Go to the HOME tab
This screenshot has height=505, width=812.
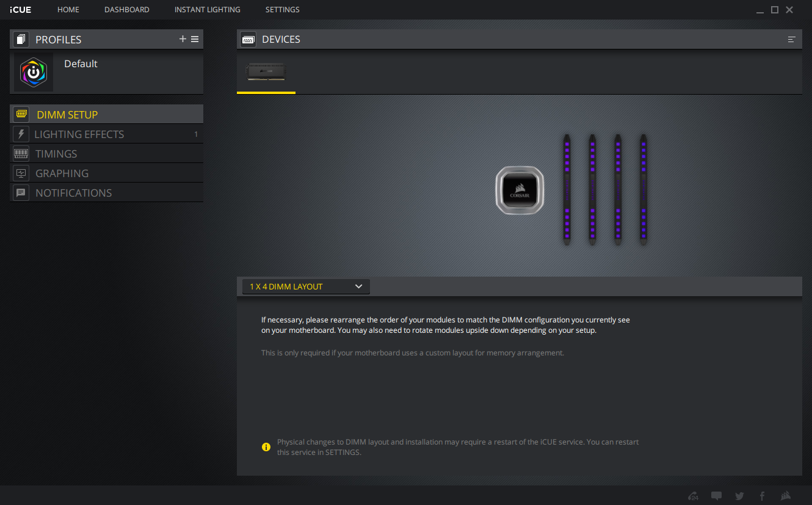point(68,10)
